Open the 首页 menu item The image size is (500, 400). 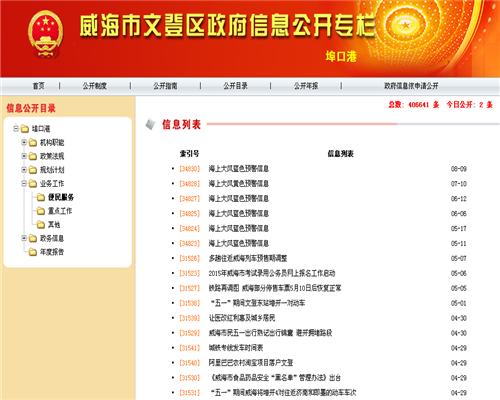(38, 86)
